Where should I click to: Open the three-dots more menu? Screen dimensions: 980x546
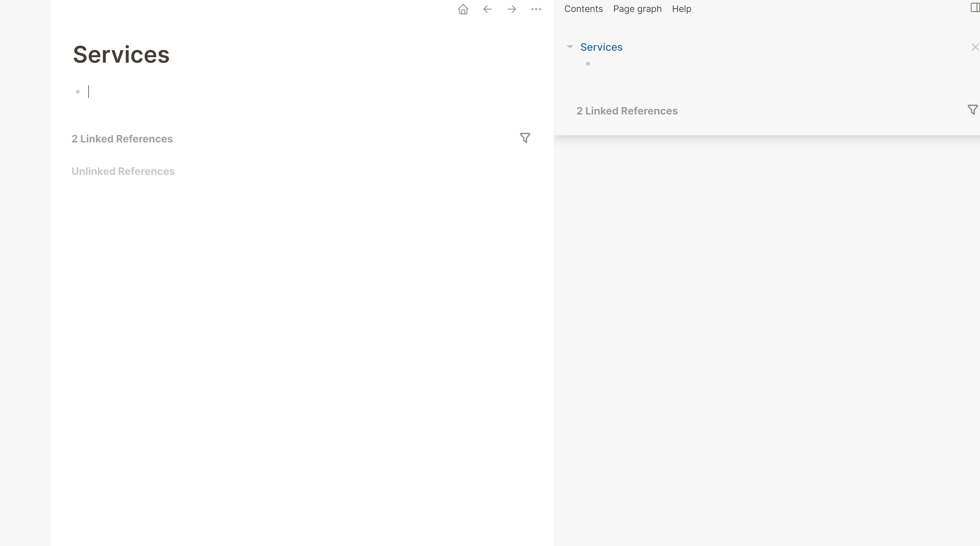point(536,9)
